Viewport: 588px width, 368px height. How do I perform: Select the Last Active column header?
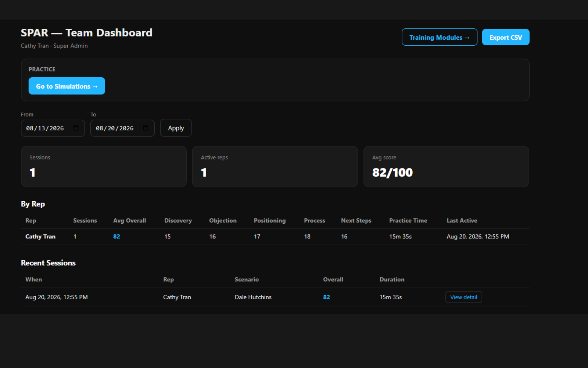point(462,220)
